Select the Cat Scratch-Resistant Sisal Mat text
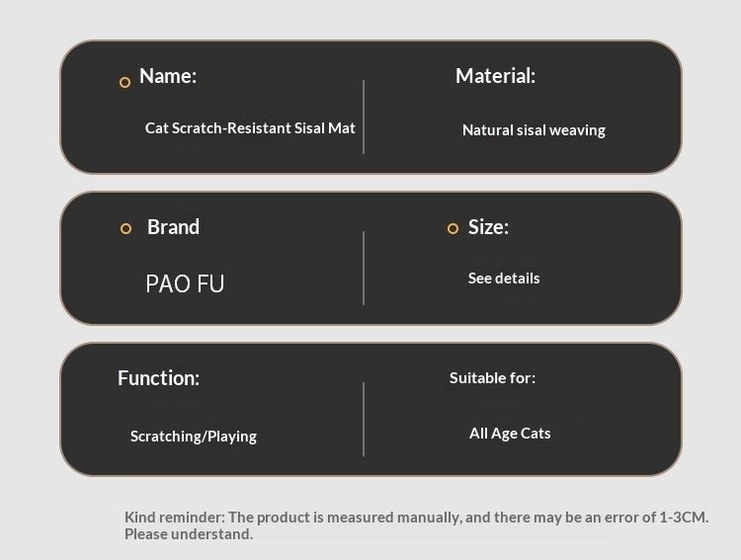This screenshot has width=741, height=560. 250,128
